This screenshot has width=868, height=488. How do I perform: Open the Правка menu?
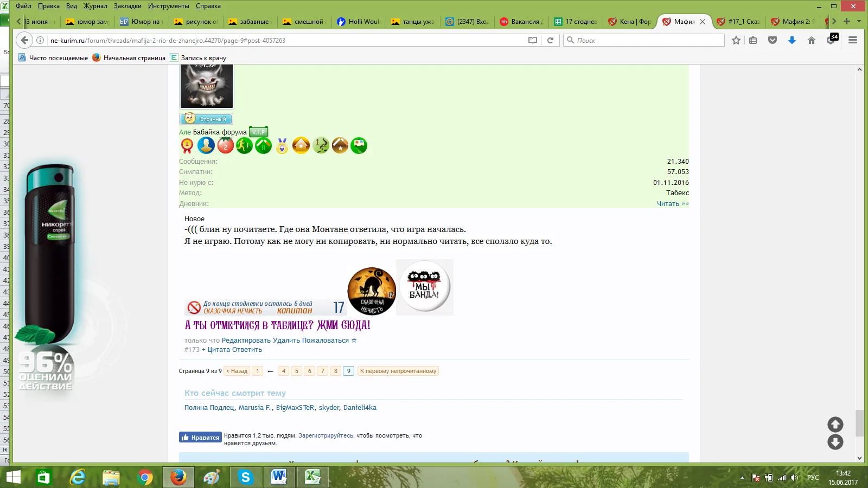point(49,6)
